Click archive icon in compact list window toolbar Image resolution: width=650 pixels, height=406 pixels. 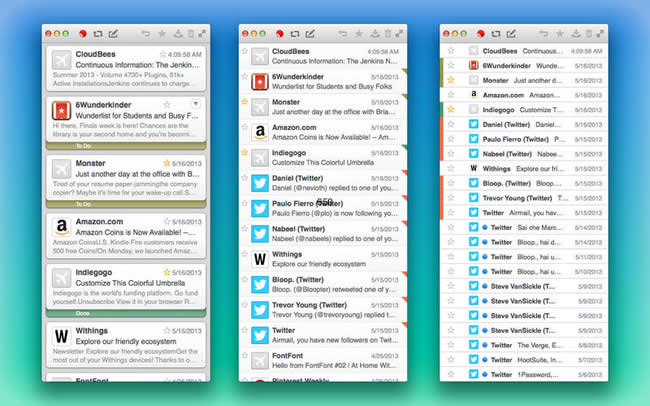point(576,34)
